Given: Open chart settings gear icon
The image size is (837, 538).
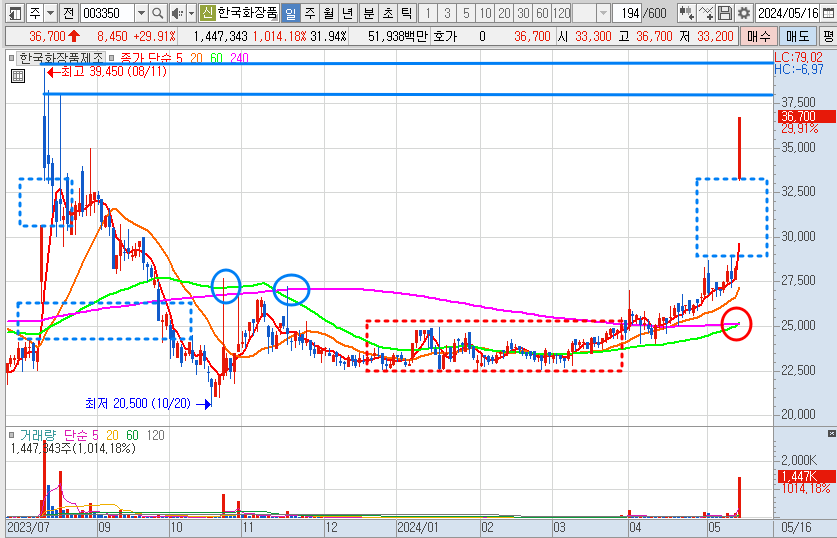Looking at the screenshot, I should point(744,13).
